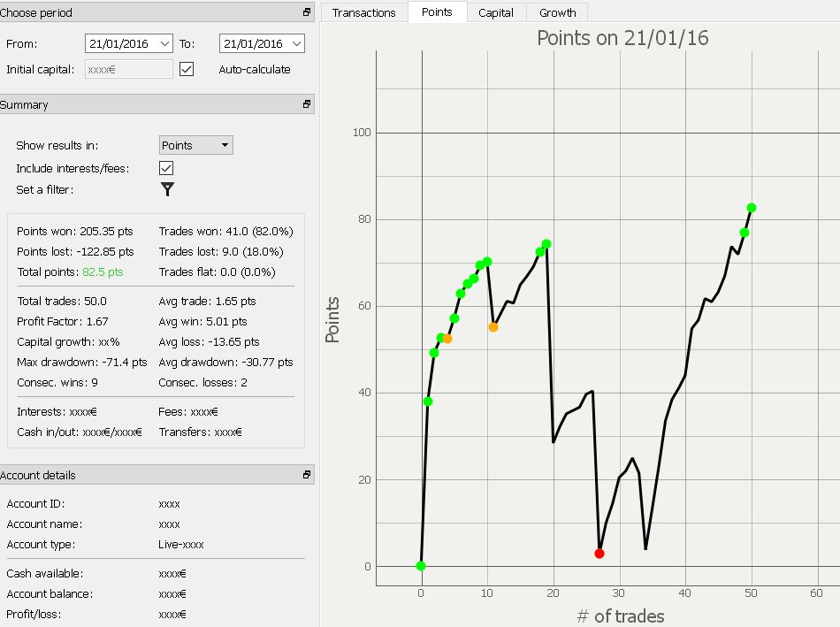Float the Summary panel

click(x=307, y=104)
